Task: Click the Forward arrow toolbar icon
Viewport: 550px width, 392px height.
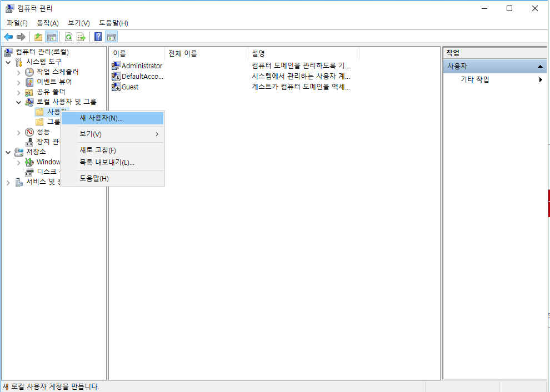Action: [x=21, y=37]
